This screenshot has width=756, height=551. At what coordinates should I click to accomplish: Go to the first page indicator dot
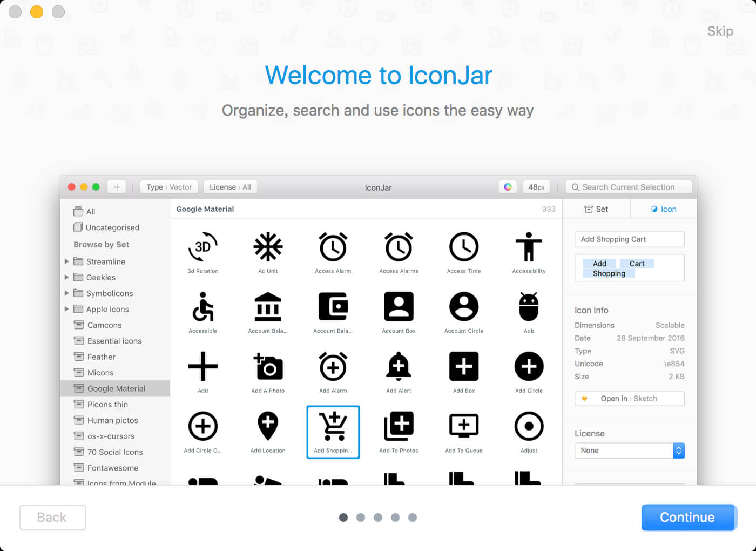[343, 518]
